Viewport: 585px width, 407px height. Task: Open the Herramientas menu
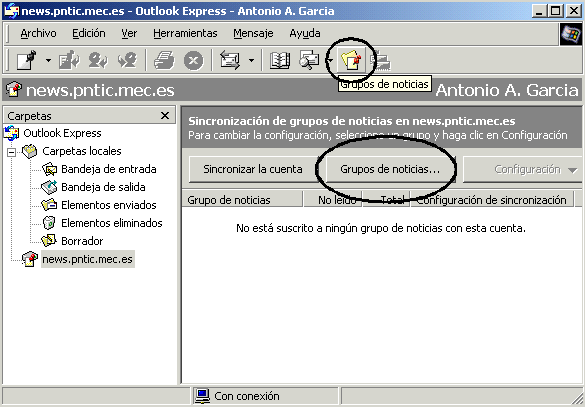[185, 33]
